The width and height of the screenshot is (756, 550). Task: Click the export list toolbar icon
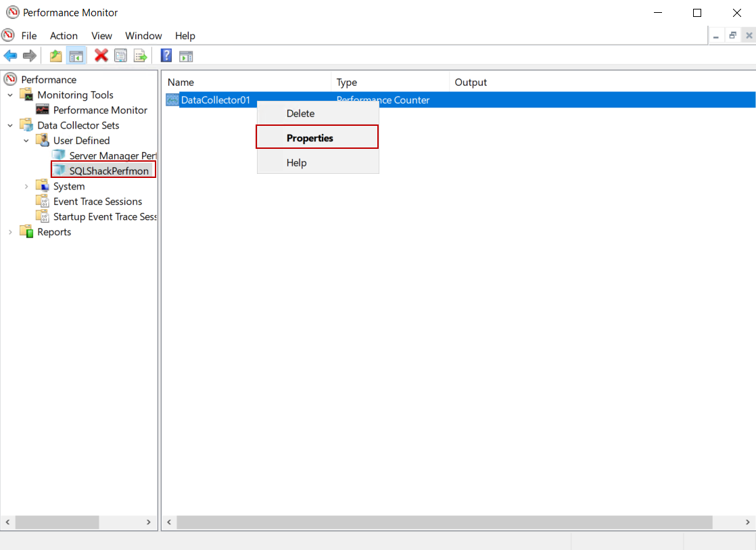click(x=140, y=56)
